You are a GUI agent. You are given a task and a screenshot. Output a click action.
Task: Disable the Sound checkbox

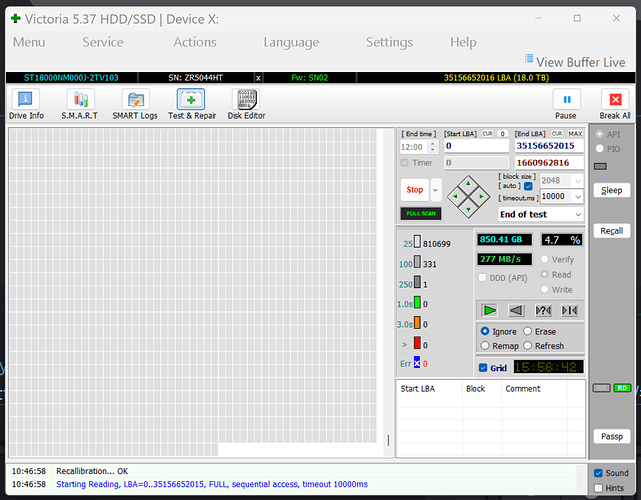click(598, 473)
